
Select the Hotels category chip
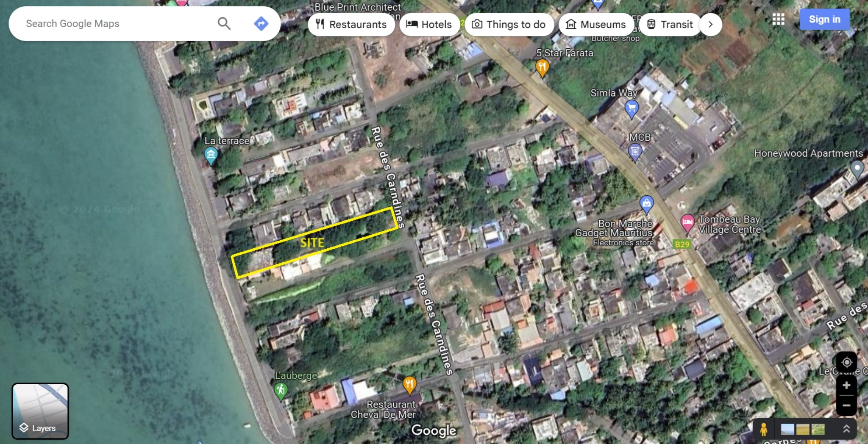coord(429,25)
